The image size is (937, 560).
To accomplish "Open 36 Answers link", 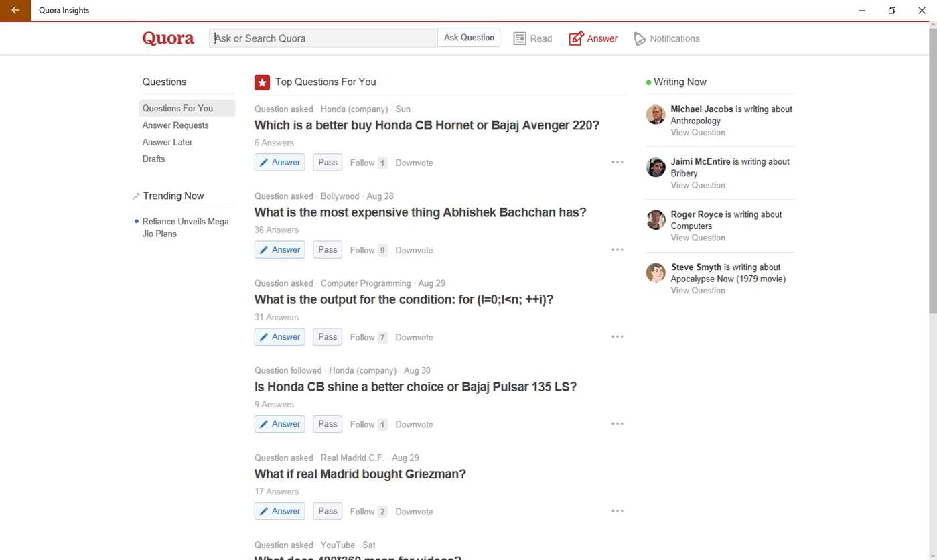I will (277, 230).
